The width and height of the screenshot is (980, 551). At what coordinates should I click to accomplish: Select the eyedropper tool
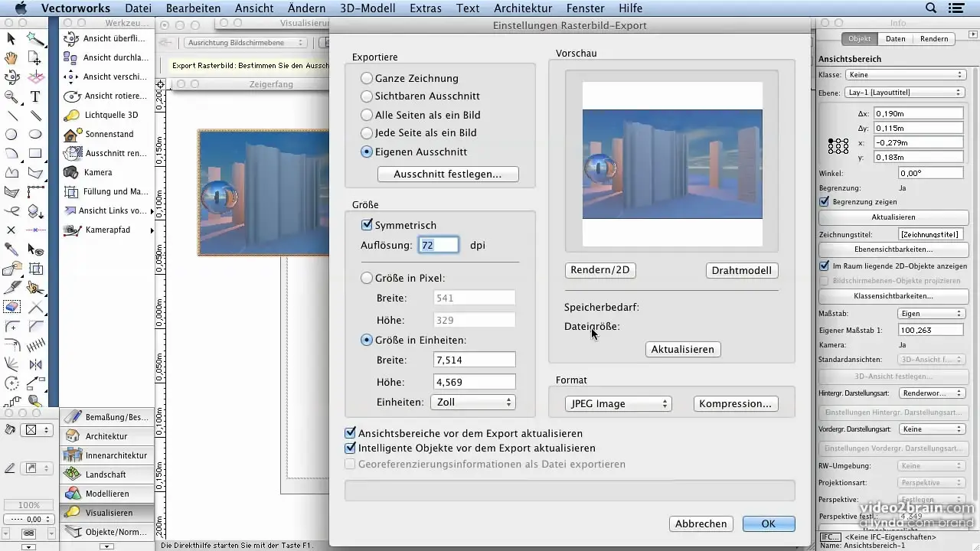click(11, 249)
